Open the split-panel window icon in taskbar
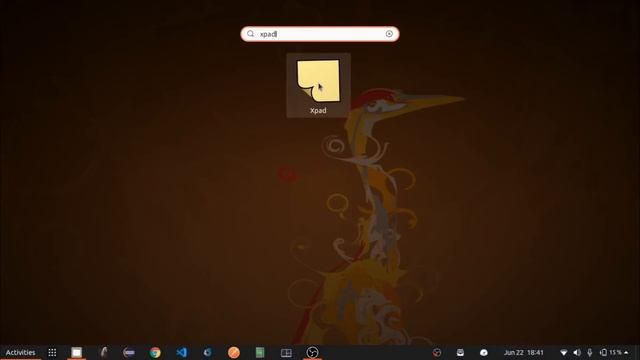This screenshot has height=360, width=640. 286,352
